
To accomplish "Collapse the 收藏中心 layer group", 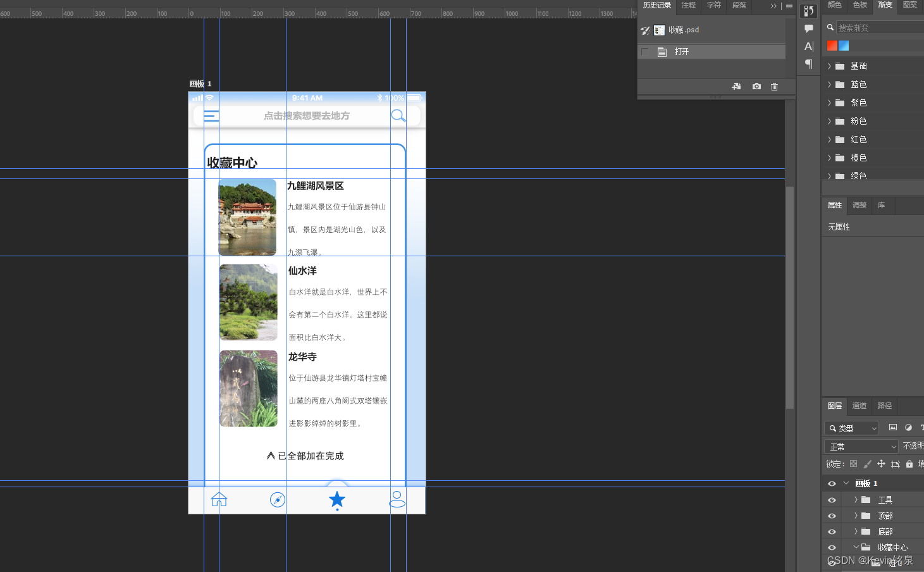I will pyautogui.click(x=856, y=547).
